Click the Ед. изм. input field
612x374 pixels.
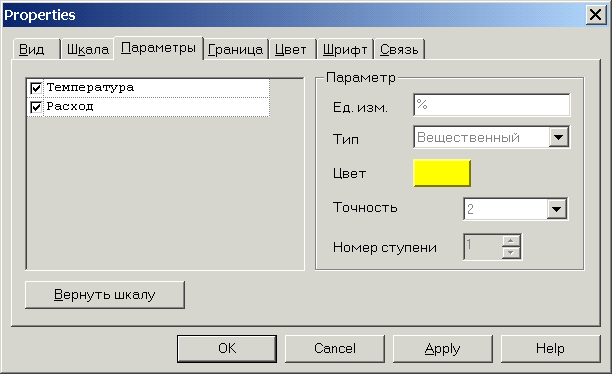[491, 105]
